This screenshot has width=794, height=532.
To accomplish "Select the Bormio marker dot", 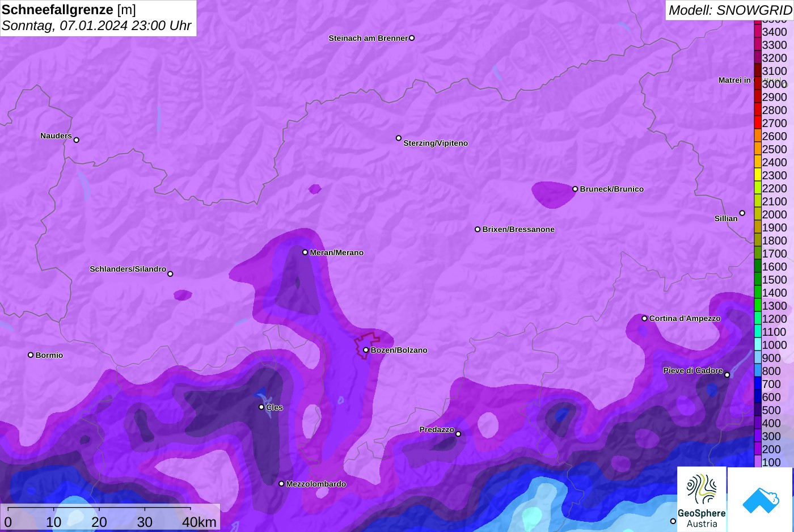I will [31, 355].
